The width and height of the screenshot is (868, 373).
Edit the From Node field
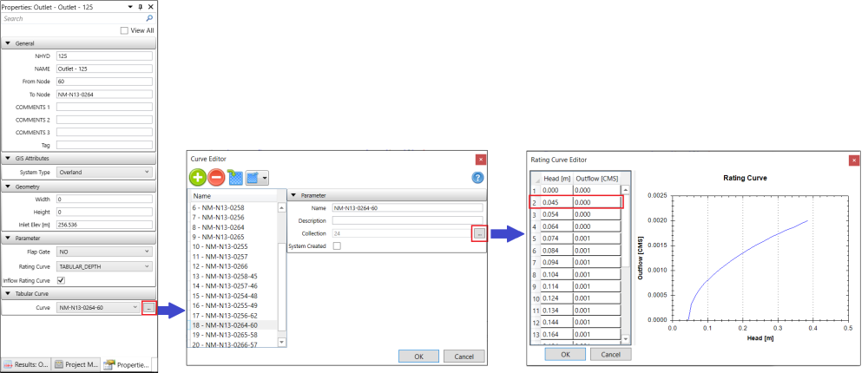[x=104, y=82]
